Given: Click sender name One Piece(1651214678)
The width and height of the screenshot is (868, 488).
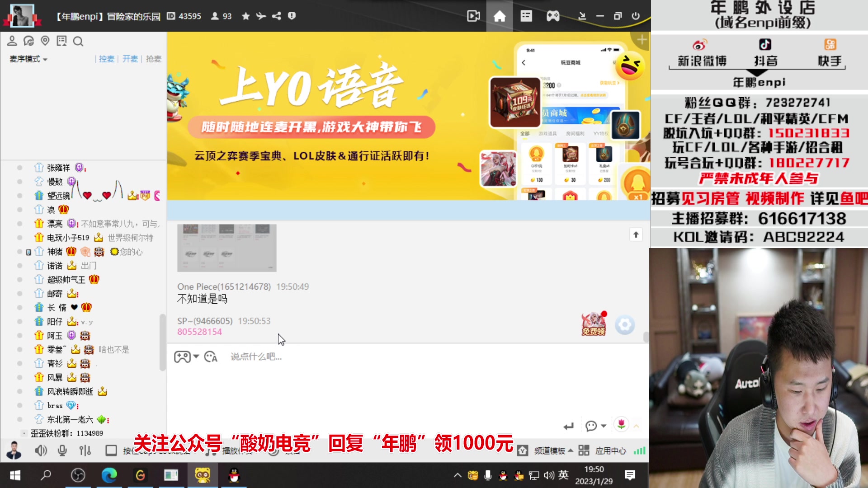Looking at the screenshot, I should [x=224, y=287].
